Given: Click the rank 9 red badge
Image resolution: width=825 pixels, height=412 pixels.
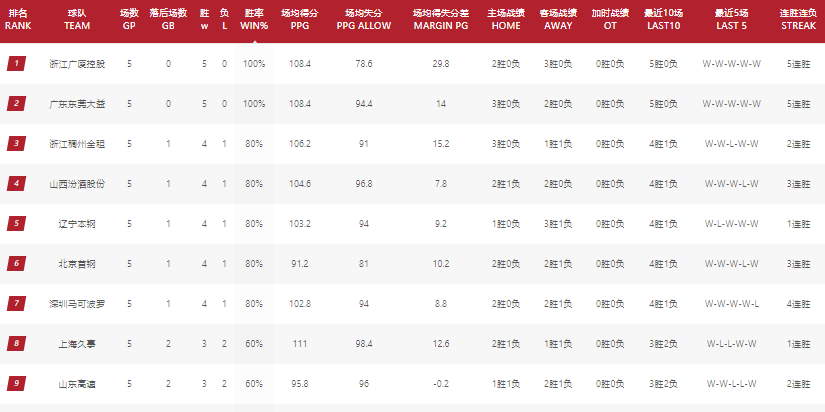Looking at the screenshot, I should click(16, 384).
